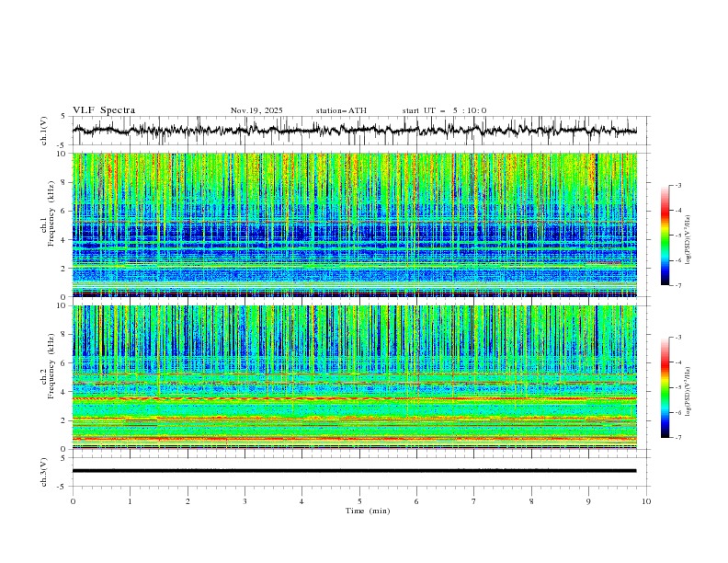Click the ch.1 'Frequency (kHz)' axis label
The image size is (728, 563).
pos(51,213)
